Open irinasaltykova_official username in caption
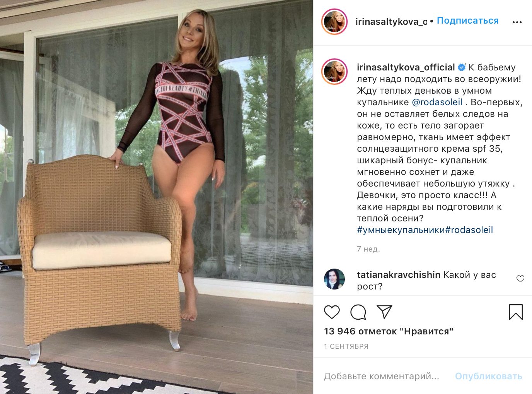The width and height of the screenshot is (532, 394). 406,67
